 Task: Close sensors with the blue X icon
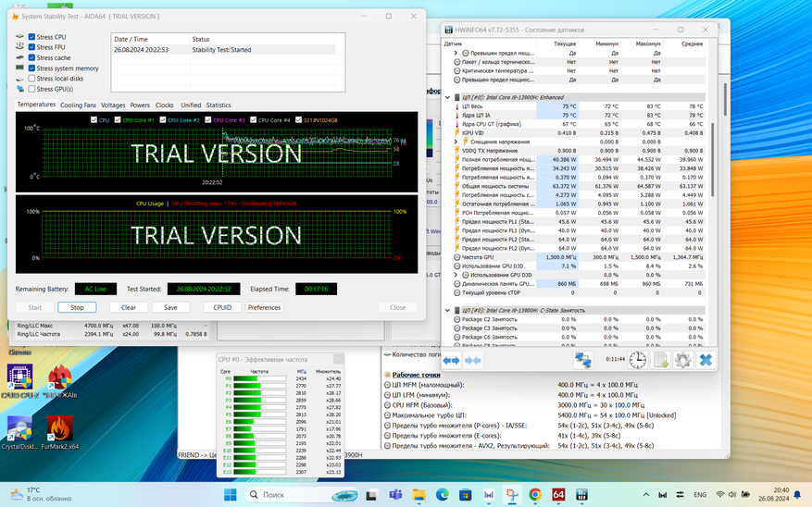click(706, 360)
